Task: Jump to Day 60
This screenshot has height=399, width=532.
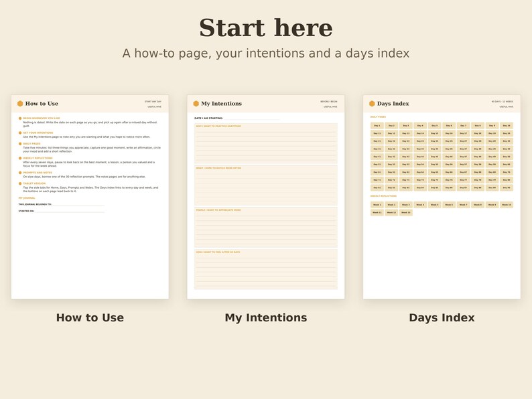Action: 507,165
